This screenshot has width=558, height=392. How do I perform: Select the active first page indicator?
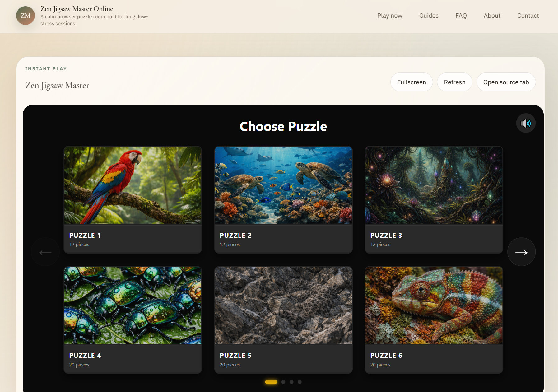click(271, 382)
